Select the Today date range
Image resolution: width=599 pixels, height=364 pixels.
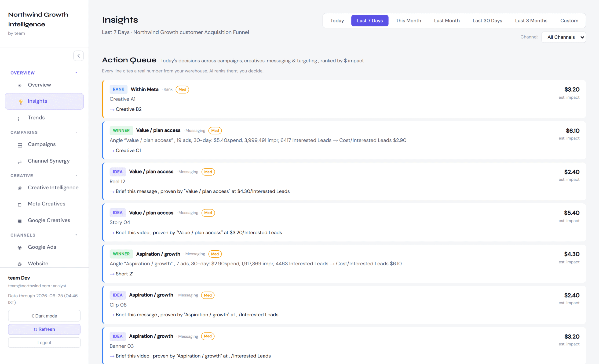337,21
